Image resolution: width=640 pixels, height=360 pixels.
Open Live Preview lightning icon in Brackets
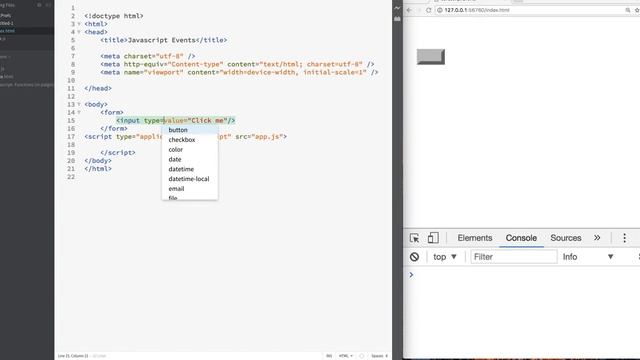tap(397, 8)
